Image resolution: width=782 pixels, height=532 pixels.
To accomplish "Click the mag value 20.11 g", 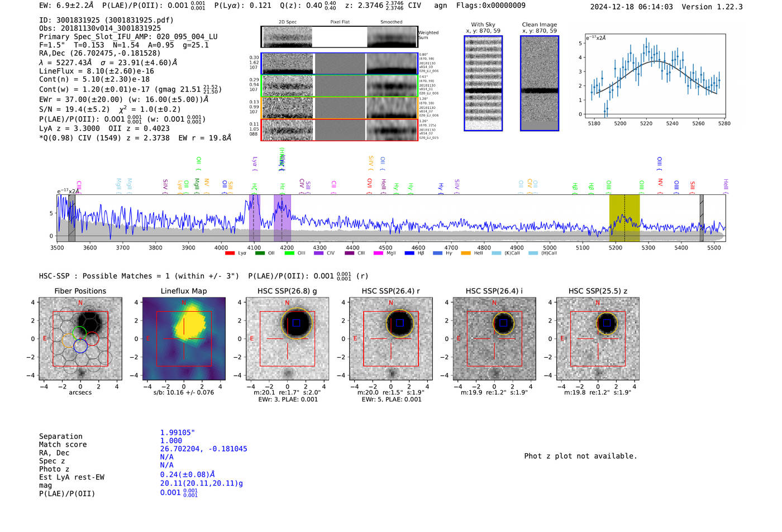I will point(202,483).
